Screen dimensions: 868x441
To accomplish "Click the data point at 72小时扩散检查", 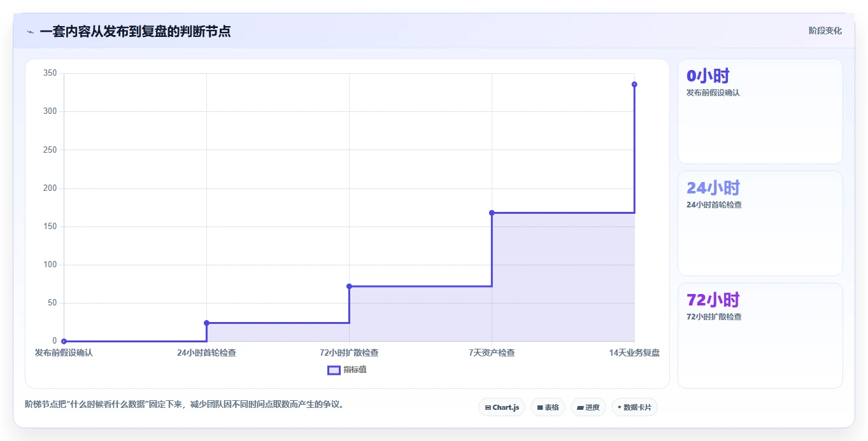I will pos(349,286).
